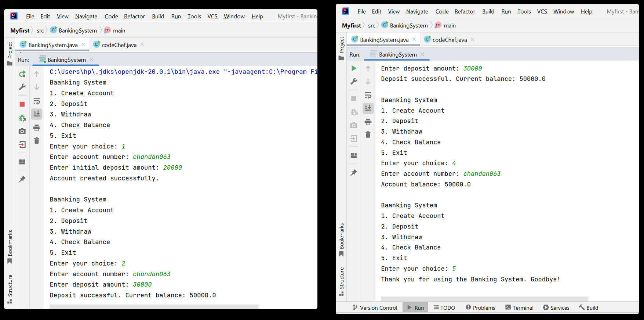Click BankingSystem breadcrumb in right window

(x=404, y=25)
